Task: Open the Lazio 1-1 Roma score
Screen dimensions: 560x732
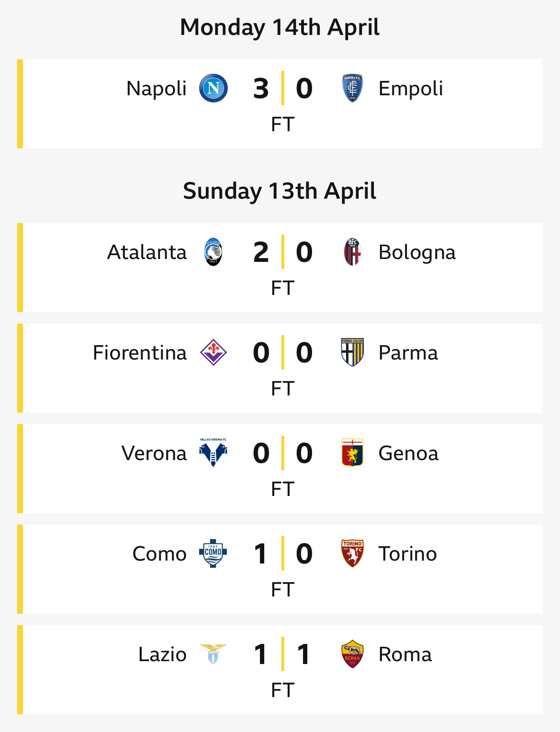Action: 282,654
